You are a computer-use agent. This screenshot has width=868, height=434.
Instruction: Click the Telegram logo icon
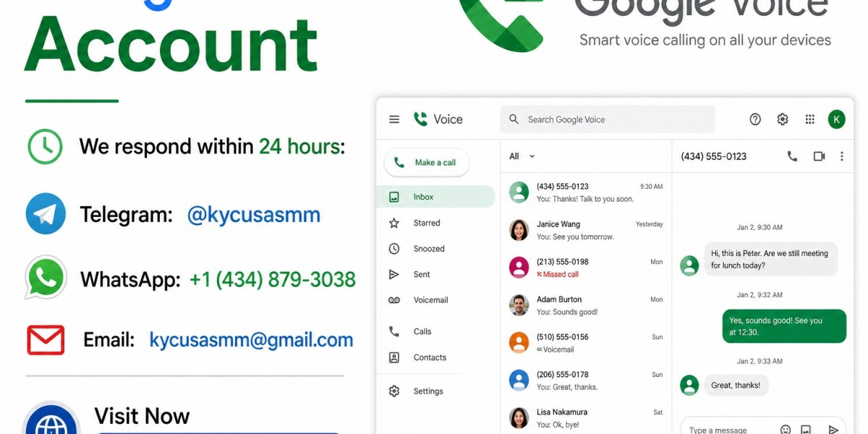(46, 213)
